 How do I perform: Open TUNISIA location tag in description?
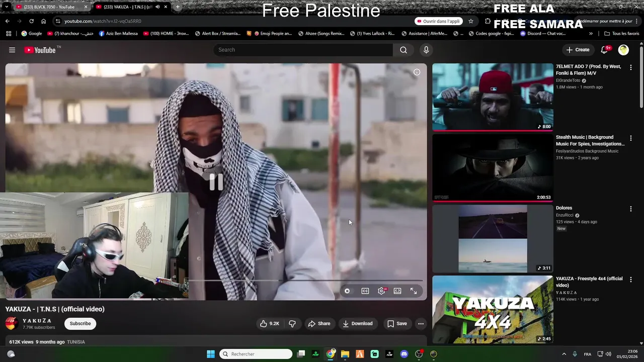tap(76, 342)
